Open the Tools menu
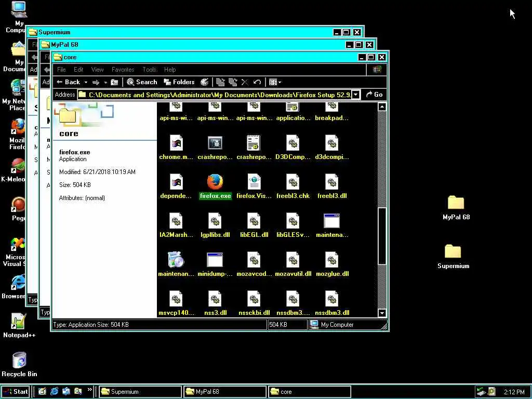The image size is (532, 399). (149, 70)
